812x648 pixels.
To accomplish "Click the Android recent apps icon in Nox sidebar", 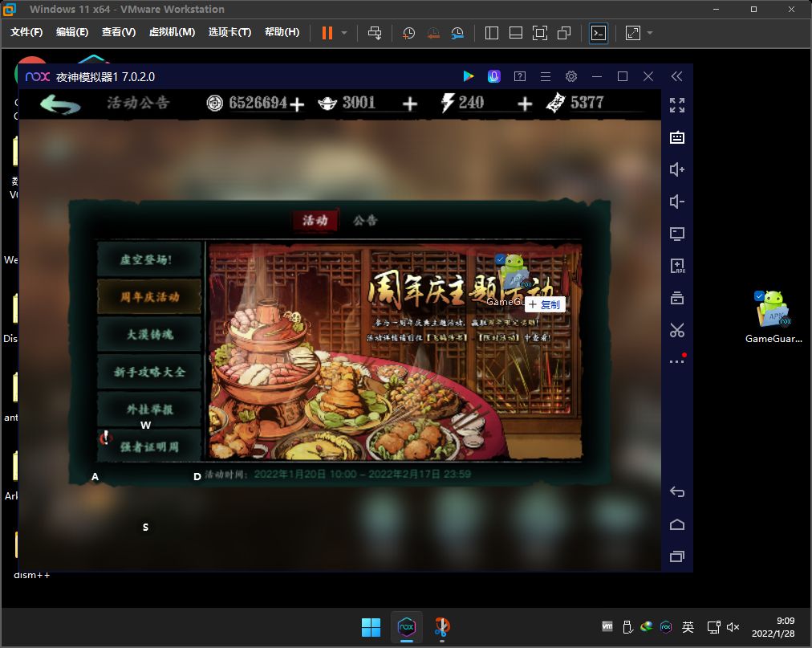I will coord(677,556).
